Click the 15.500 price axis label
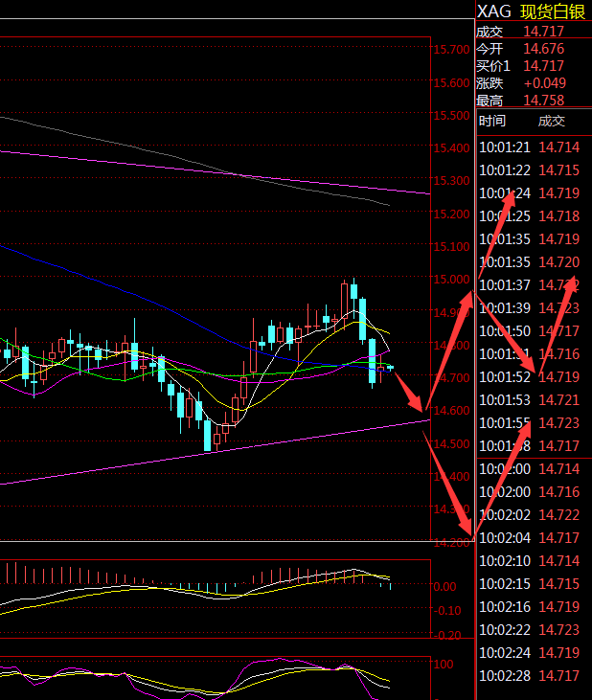 (x=451, y=116)
